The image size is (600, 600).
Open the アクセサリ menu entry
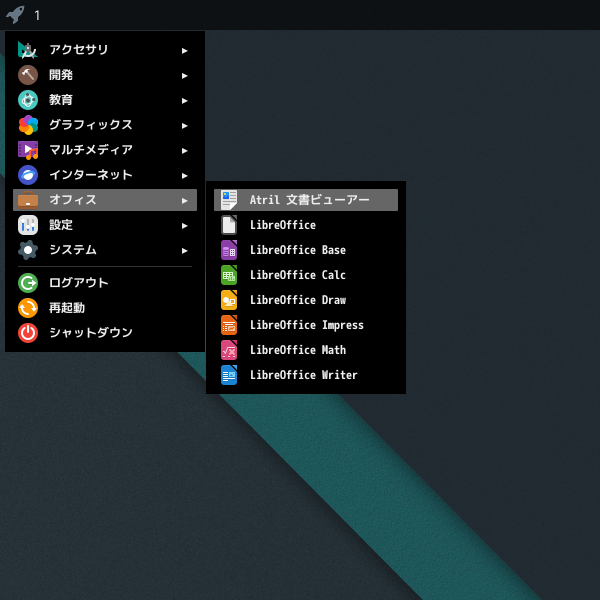pos(105,50)
